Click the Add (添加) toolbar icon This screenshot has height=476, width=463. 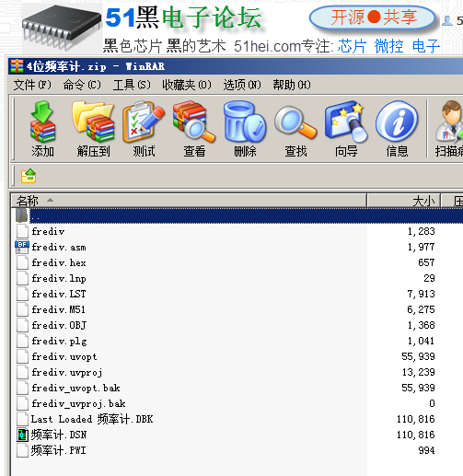tap(43, 122)
